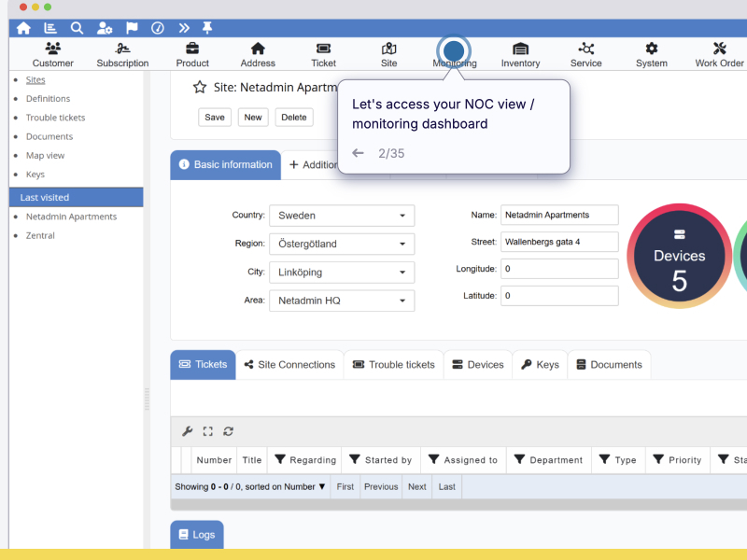Click the Delete button
Image resolution: width=747 pixels, height=560 pixels.
(x=294, y=118)
